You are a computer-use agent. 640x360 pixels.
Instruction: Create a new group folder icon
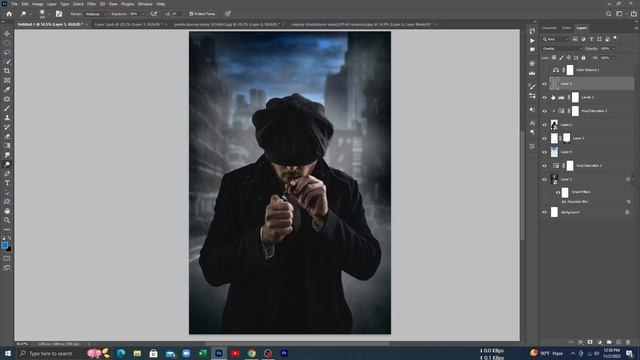point(609,342)
